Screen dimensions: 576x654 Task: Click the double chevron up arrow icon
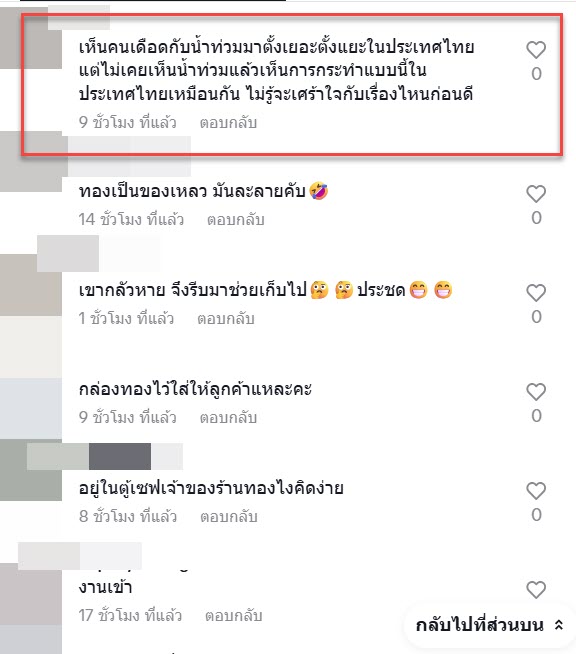click(x=559, y=625)
